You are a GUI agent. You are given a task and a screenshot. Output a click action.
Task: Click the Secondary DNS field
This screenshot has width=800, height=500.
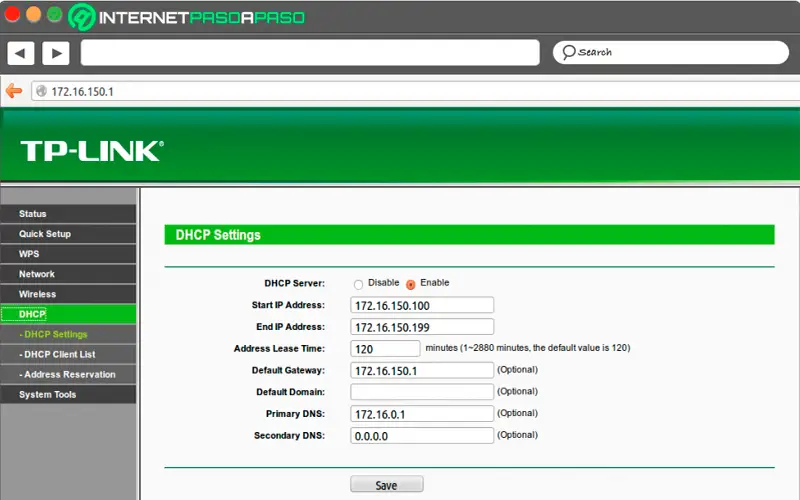point(422,436)
